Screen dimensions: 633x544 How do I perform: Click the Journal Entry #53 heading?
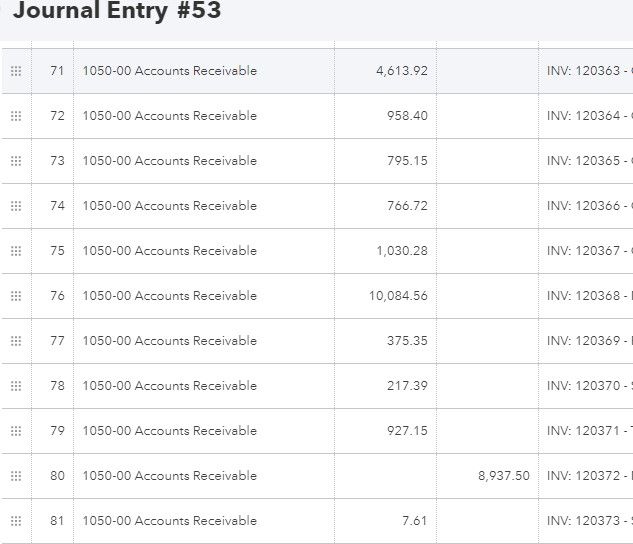pyautogui.click(x=117, y=12)
